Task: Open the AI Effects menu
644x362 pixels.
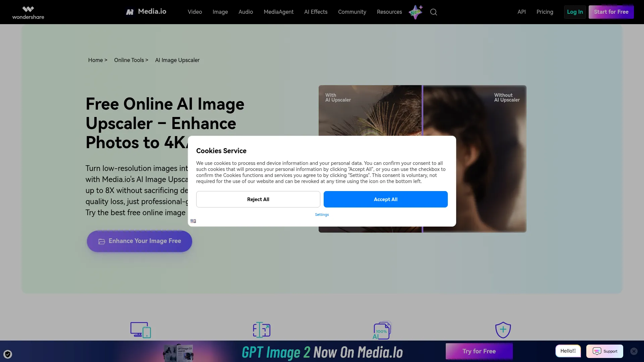Action: (316, 12)
